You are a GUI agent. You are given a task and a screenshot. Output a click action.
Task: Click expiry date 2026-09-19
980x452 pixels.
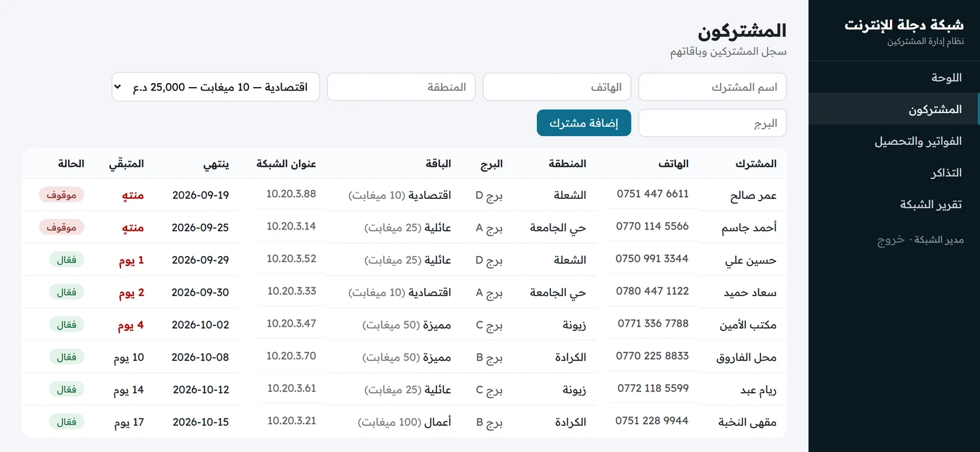(201, 195)
